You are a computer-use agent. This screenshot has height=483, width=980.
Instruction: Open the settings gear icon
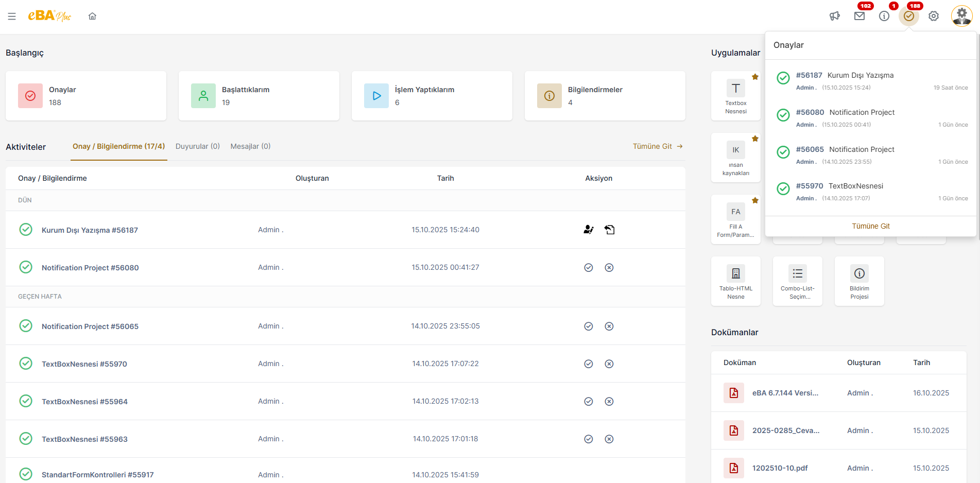pyautogui.click(x=934, y=16)
